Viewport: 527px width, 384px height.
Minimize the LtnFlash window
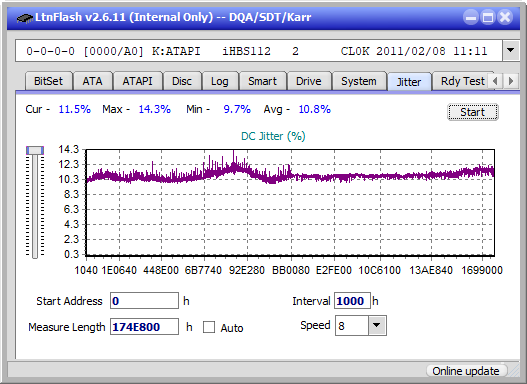click(471, 17)
